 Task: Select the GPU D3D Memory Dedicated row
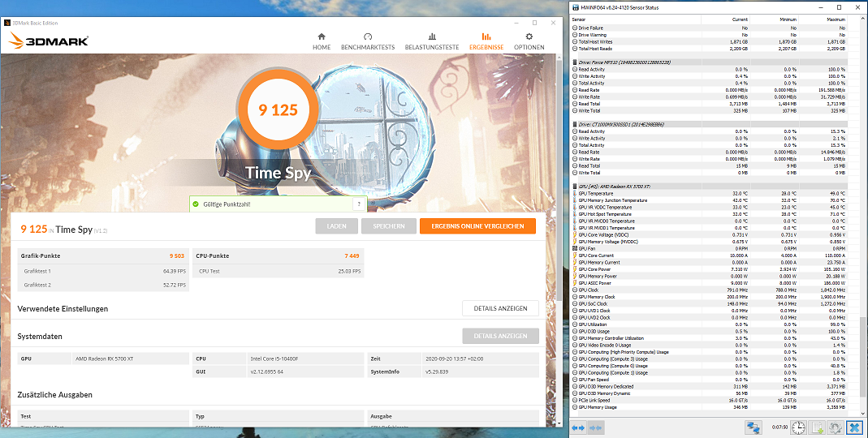tap(709, 387)
